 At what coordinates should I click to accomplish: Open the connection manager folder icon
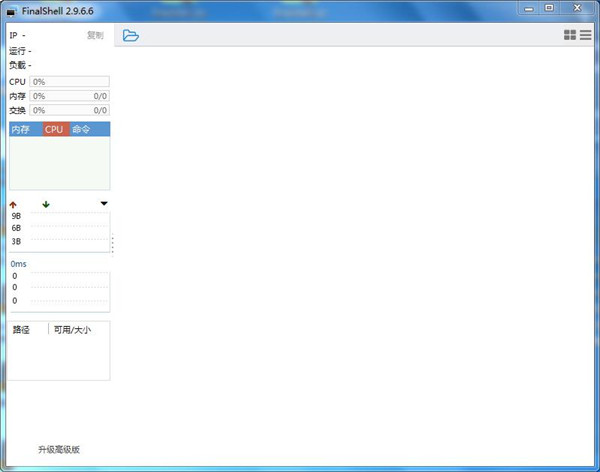(130, 36)
